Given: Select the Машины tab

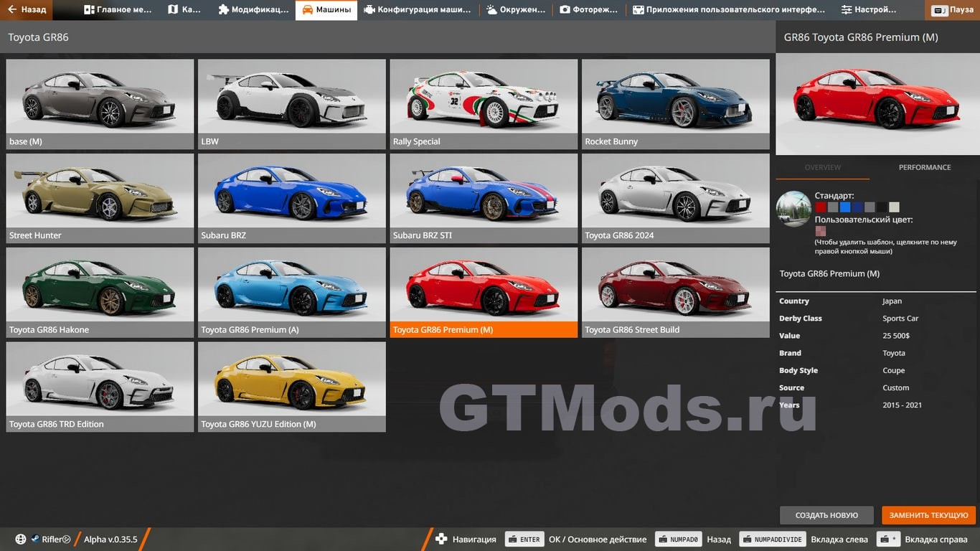Looking at the screenshot, I should click(x=326, y=10).
